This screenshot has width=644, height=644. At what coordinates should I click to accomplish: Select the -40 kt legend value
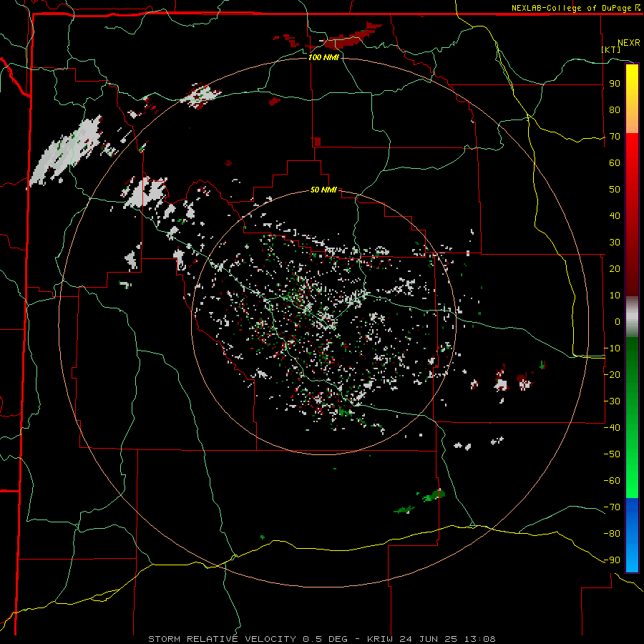612,428
